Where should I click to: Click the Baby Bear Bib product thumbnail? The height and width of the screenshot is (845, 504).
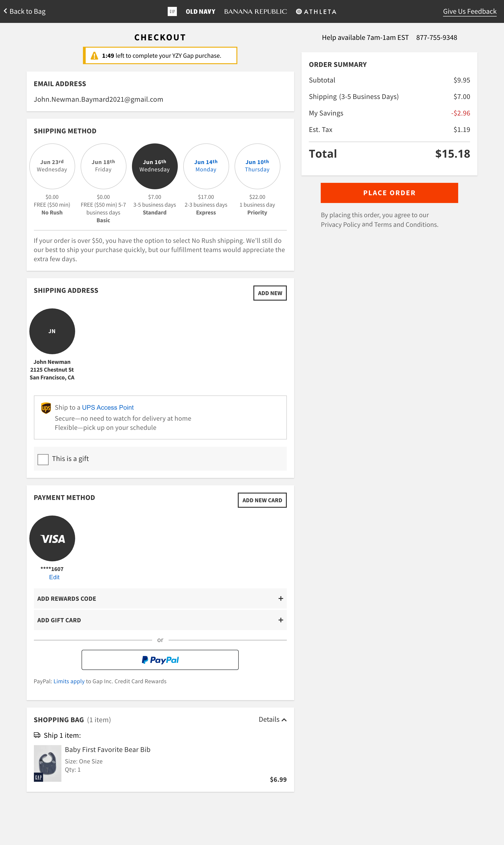click(x=48, y=763)
